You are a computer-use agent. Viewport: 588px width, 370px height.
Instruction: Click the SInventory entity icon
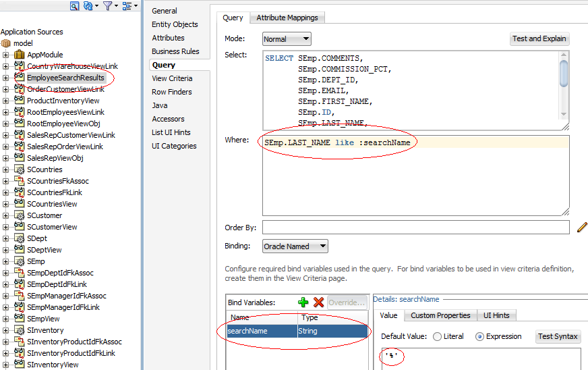point(19,330)
